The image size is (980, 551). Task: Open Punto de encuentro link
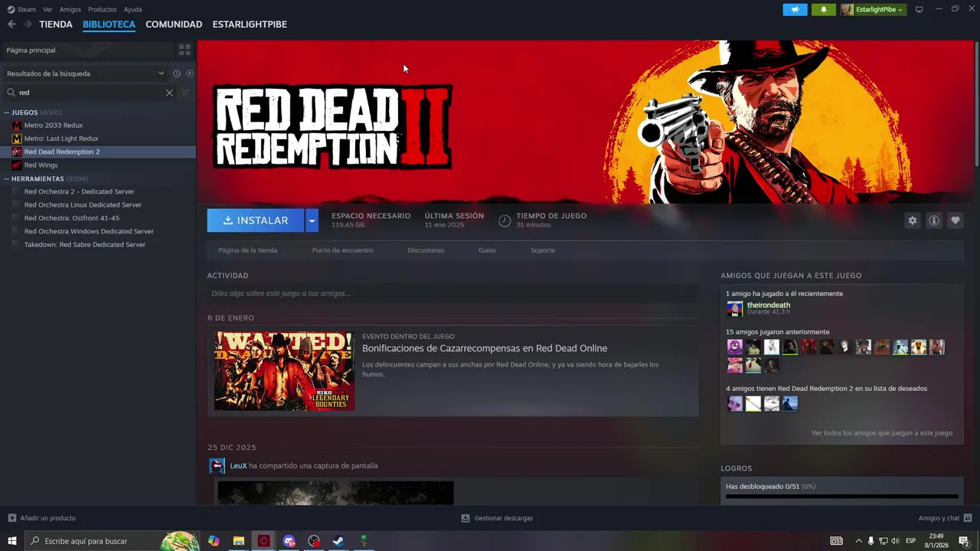coord(342,250)
